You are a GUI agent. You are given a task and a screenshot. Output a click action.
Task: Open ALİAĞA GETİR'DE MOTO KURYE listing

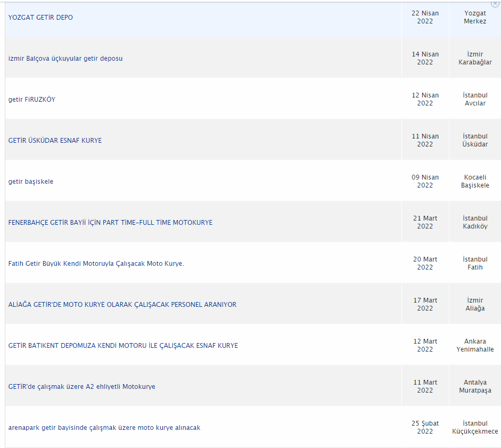(x=122, y=304)
